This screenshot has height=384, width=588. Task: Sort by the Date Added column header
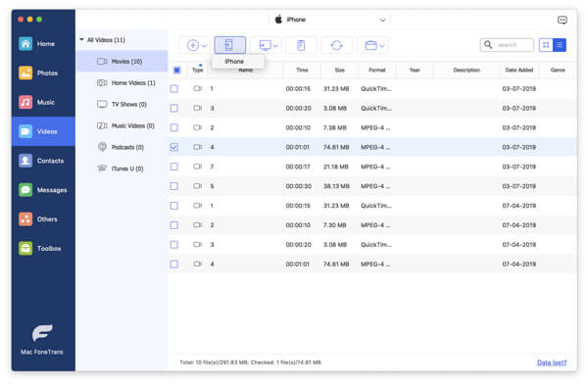[x=519, y=71]
